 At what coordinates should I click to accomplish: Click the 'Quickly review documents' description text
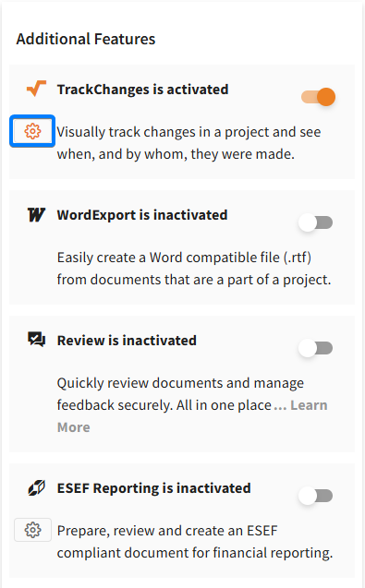pos(180,394)
